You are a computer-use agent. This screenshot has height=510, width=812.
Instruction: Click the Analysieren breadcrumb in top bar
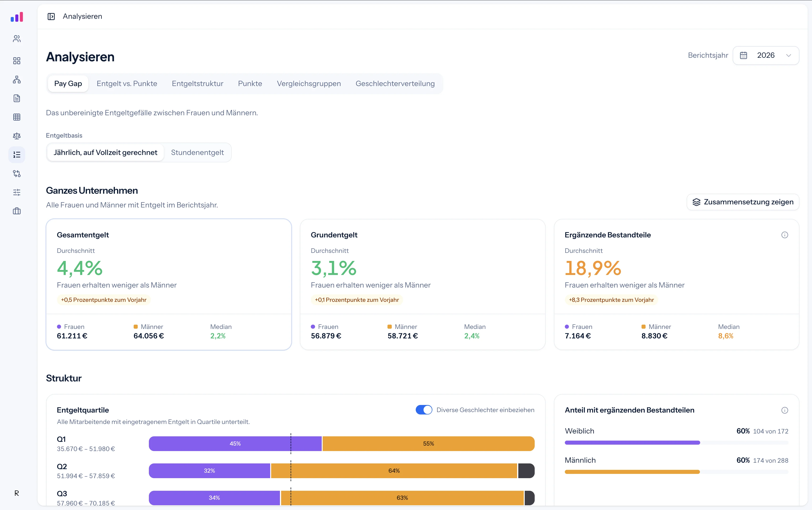(83, 17)
